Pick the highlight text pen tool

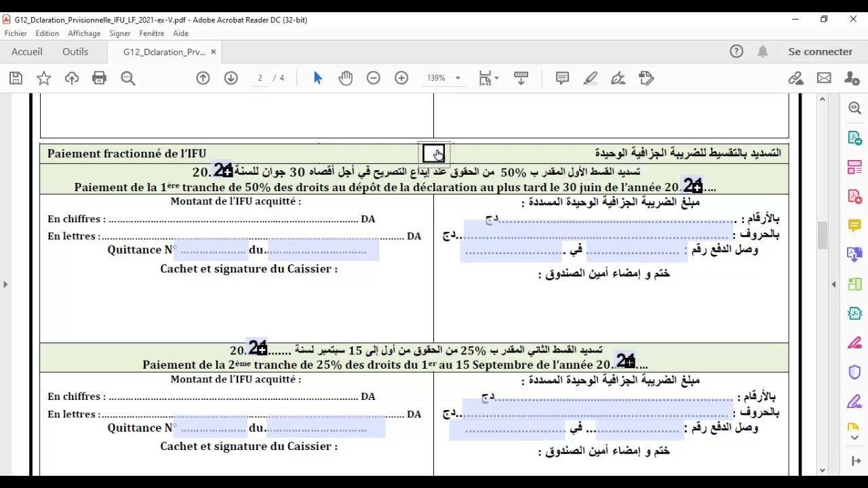591,78
